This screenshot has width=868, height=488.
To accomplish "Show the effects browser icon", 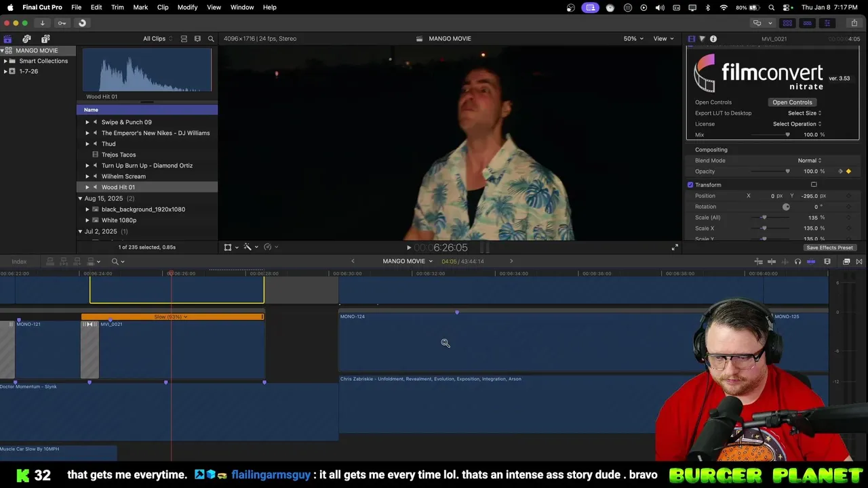I will [x=846, y=262].
